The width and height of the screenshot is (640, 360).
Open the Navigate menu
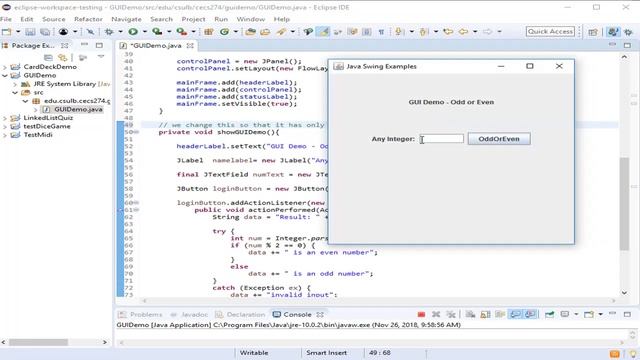(x=127, y=19)
